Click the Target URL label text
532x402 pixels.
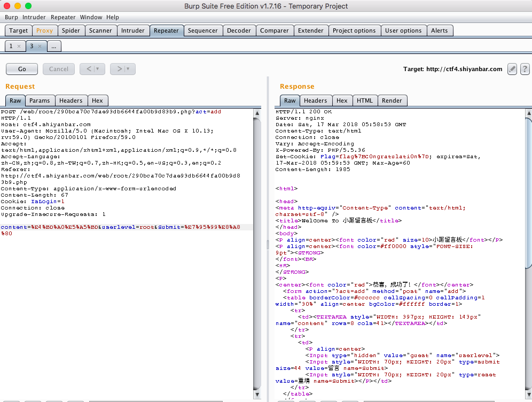pyautogui.click(x=452, y=69)
